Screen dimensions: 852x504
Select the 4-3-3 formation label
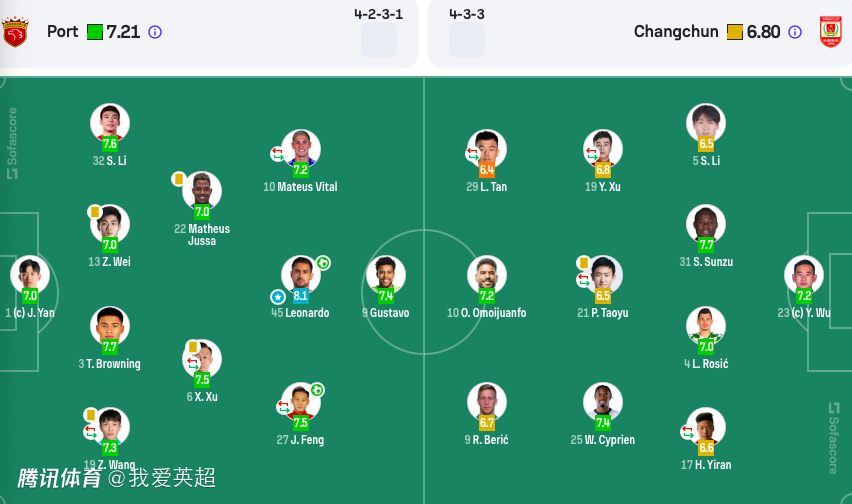point(467,14)
